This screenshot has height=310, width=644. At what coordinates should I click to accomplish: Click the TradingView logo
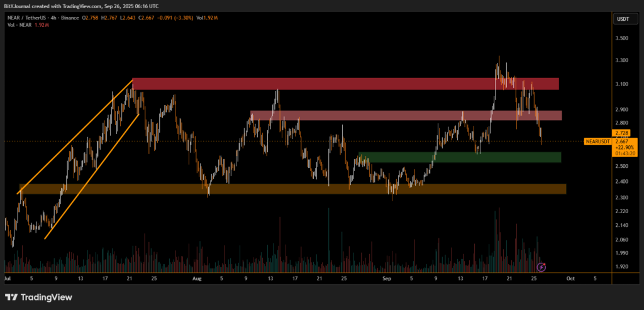coord(39,297)
